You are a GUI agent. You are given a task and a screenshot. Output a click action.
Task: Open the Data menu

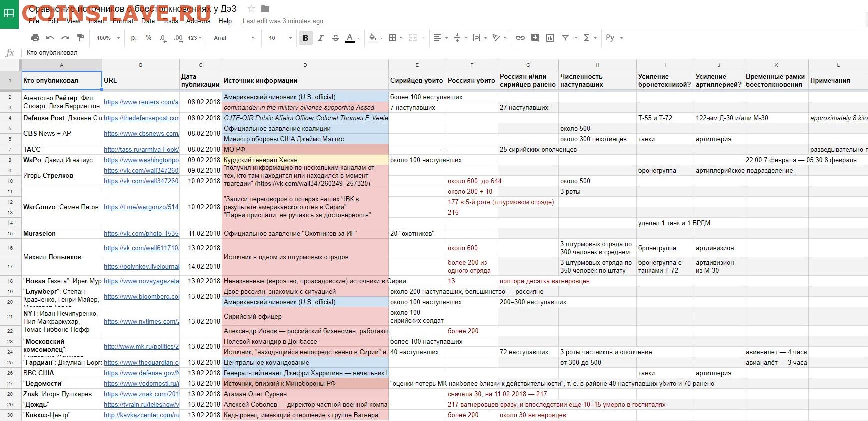148,21
